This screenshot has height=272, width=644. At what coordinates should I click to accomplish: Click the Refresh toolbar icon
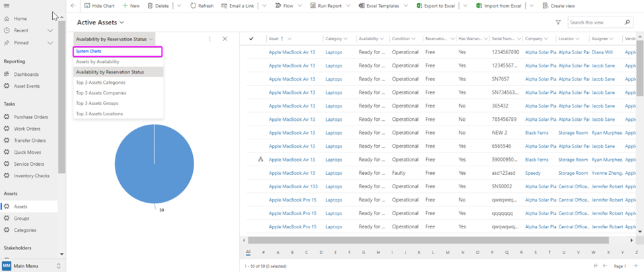coord(193,5)
